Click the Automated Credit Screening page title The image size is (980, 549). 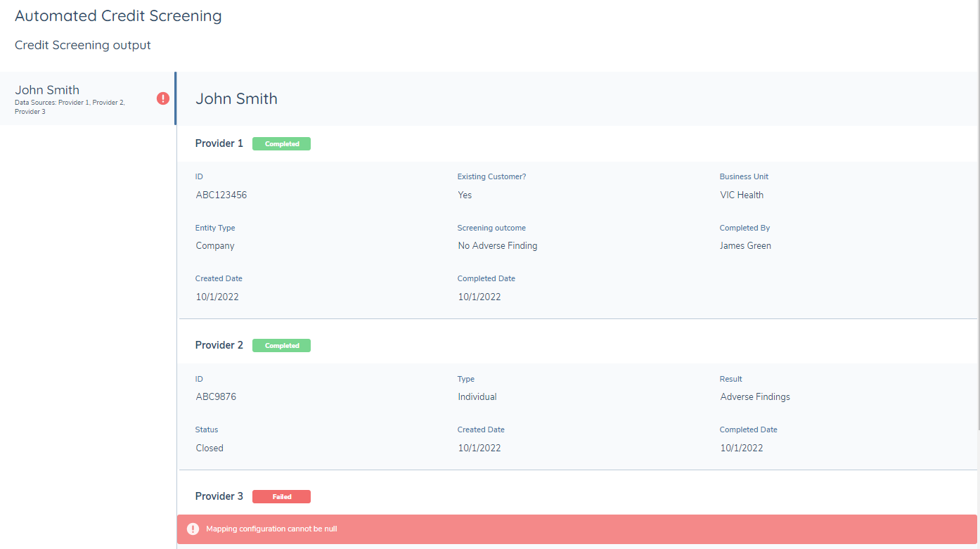click(118, 16)
